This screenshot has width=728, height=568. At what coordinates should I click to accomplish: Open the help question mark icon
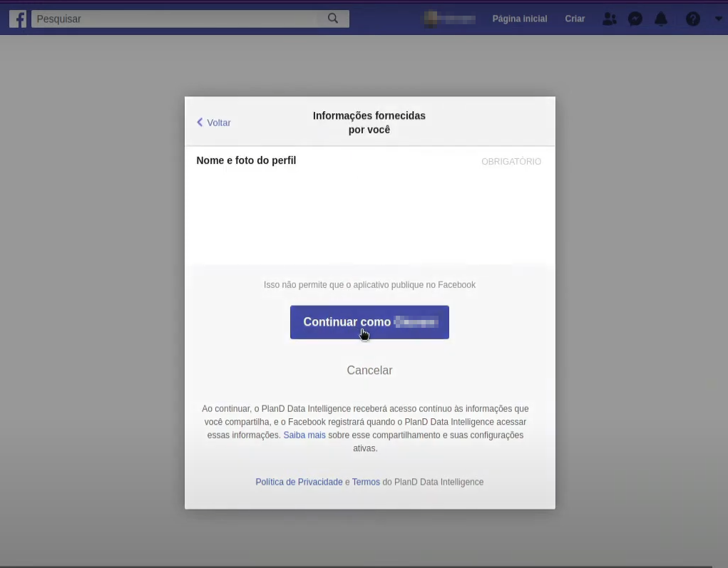(693, 19)
